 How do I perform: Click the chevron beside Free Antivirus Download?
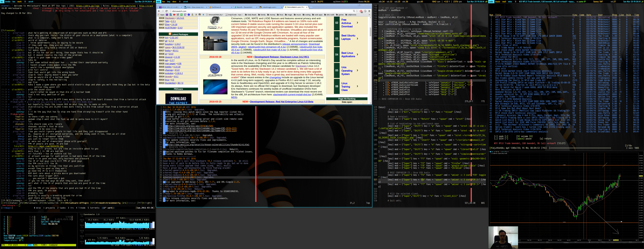357,23
